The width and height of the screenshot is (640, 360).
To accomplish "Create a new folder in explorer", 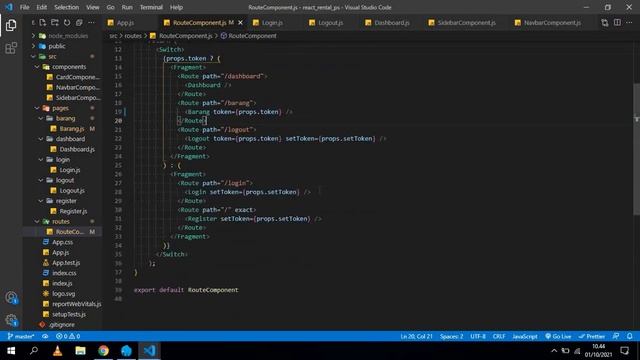I will tap(55, 23).
